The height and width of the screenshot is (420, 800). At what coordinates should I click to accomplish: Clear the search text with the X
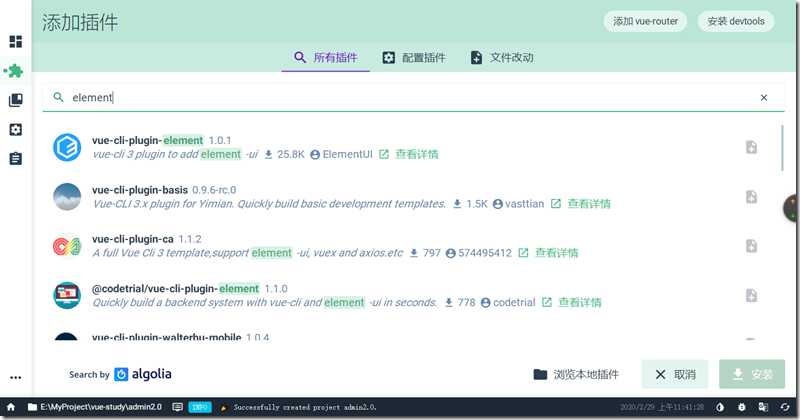[764, 97]
